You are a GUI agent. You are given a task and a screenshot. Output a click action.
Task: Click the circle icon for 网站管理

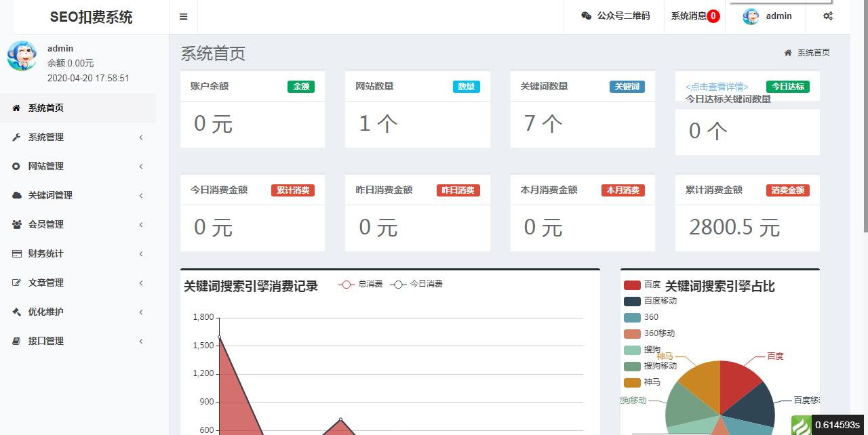pyautogui.click(x=16, y=166)
